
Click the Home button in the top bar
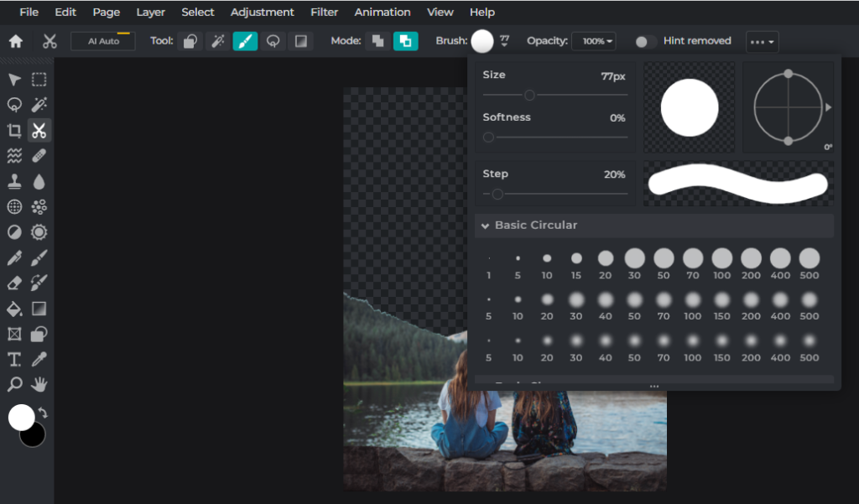(x=15, y=40)
